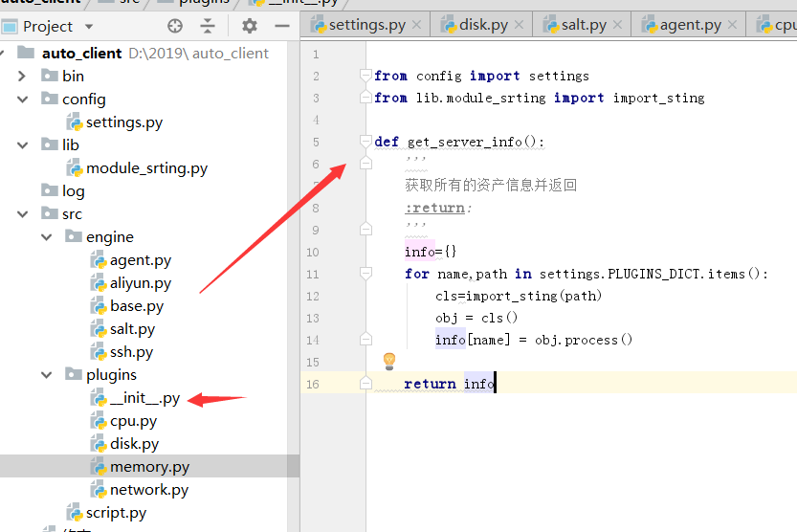The height and width of the screenshot is (532, 797).
Task: Select the plugins folder
Action: point(111,375)
